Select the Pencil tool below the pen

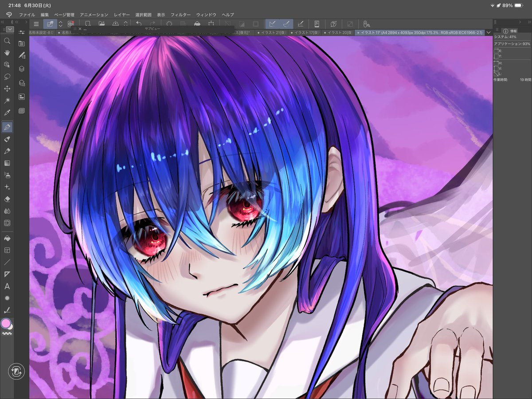[x=7, y=139]
